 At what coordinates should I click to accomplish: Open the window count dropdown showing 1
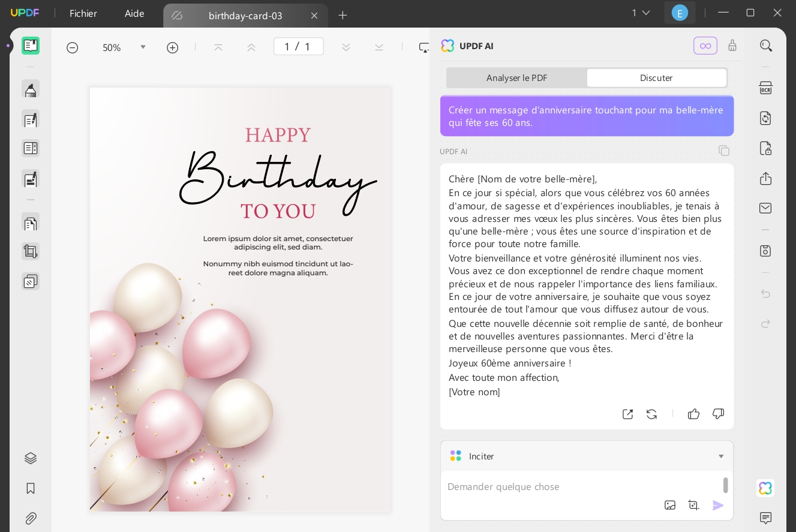tap(641, 13)
